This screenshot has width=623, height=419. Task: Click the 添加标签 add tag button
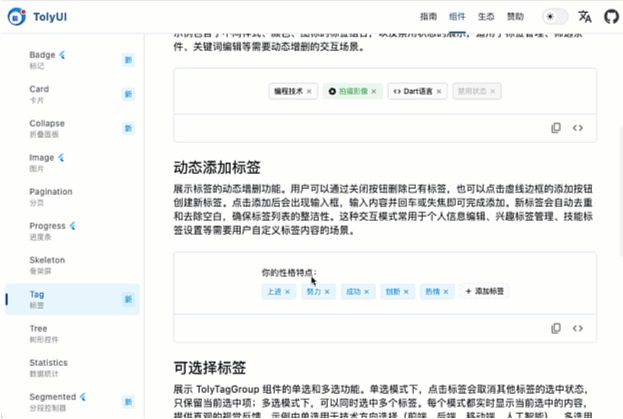point(484,291)
